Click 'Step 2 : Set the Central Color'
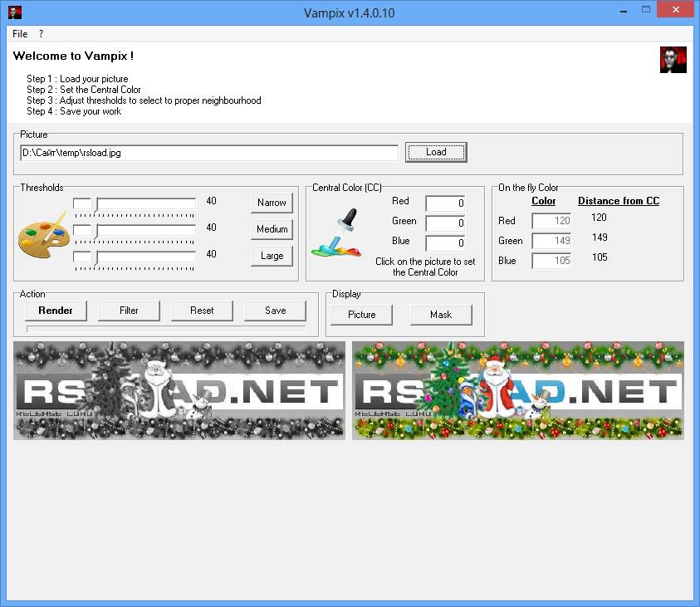Viewport: 700px width, 607px height. coord(84,90)
